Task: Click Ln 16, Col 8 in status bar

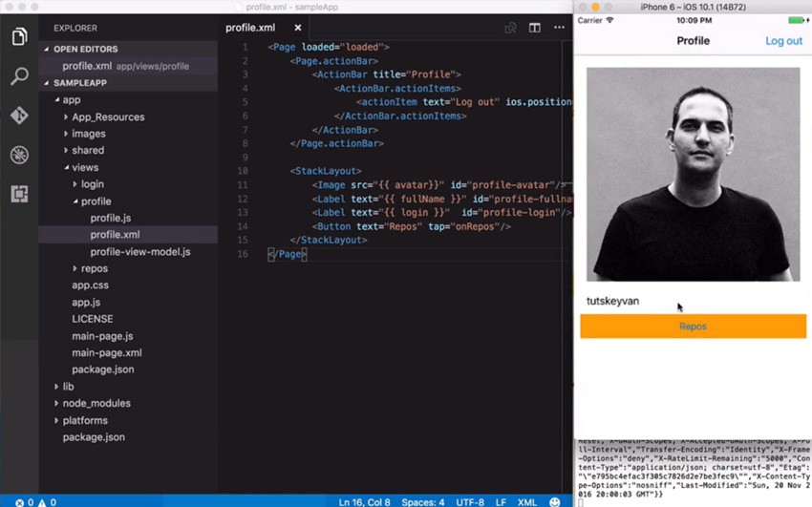Action: (x=364, y=502)
